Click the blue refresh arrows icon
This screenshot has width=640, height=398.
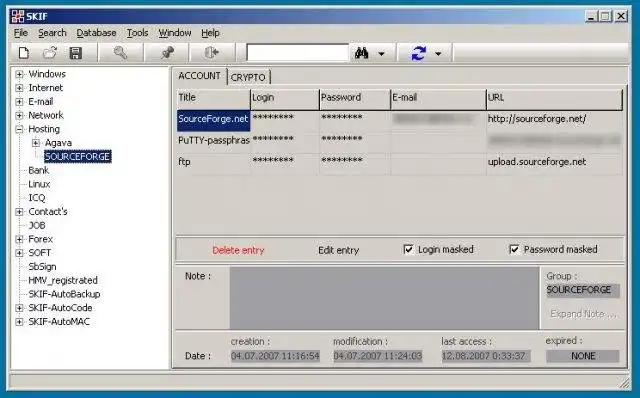tap(419, 53)
